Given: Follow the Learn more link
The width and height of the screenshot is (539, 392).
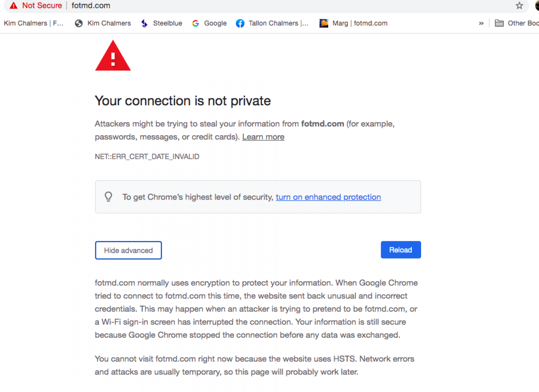Looking at the screenshot, I should click(263, 137).
